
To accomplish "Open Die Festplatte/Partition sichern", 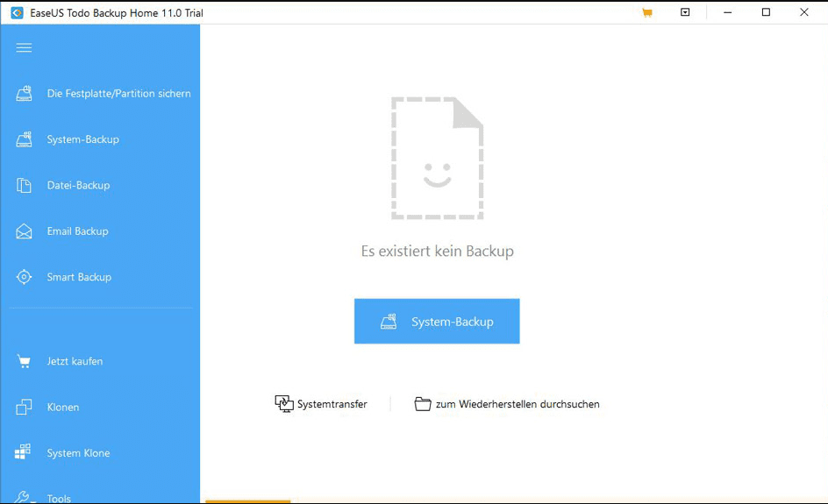I will [x=118, y=94].
